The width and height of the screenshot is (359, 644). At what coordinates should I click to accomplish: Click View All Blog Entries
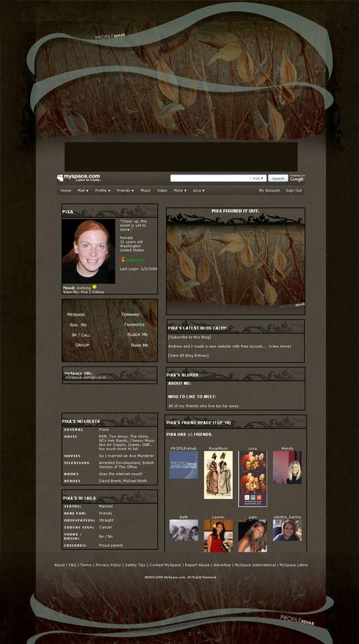[x=188, y=355]
